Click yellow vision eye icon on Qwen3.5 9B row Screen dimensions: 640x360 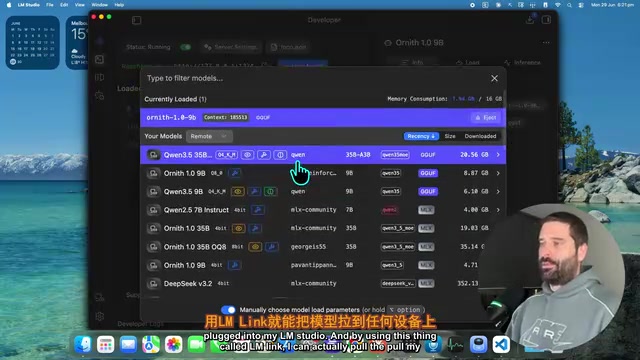238,191
